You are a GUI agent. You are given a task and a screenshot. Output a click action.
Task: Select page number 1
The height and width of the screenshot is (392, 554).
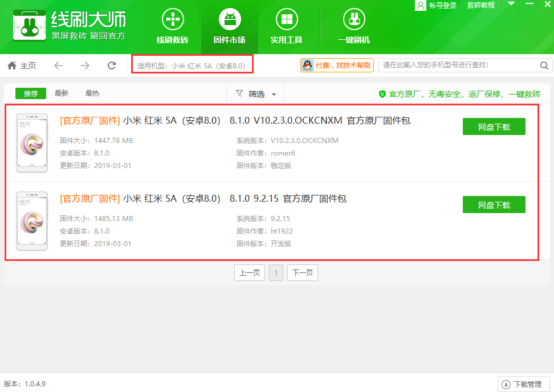(276, 273)
